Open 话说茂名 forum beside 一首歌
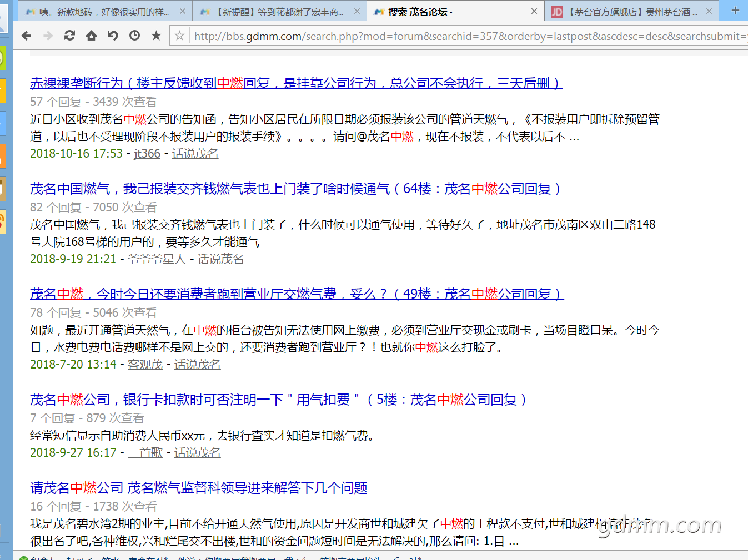This screenshot has height=560, width=748. (198, 453)
